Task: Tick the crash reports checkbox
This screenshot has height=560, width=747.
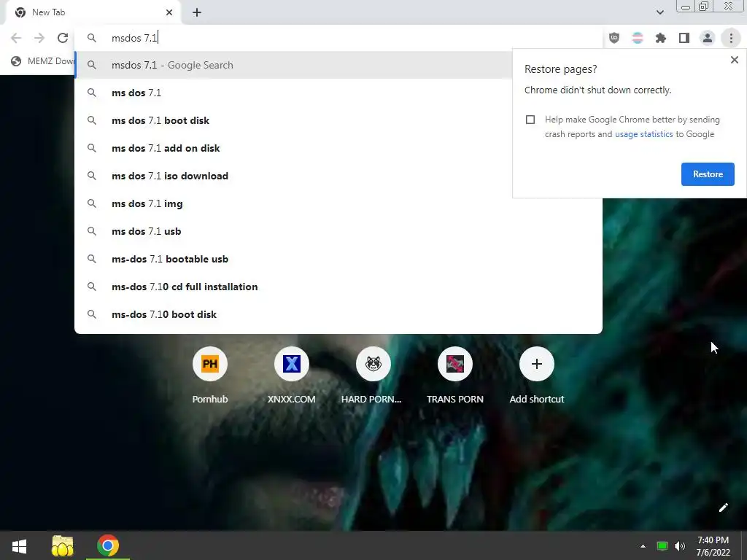Action: coord(530,120)
